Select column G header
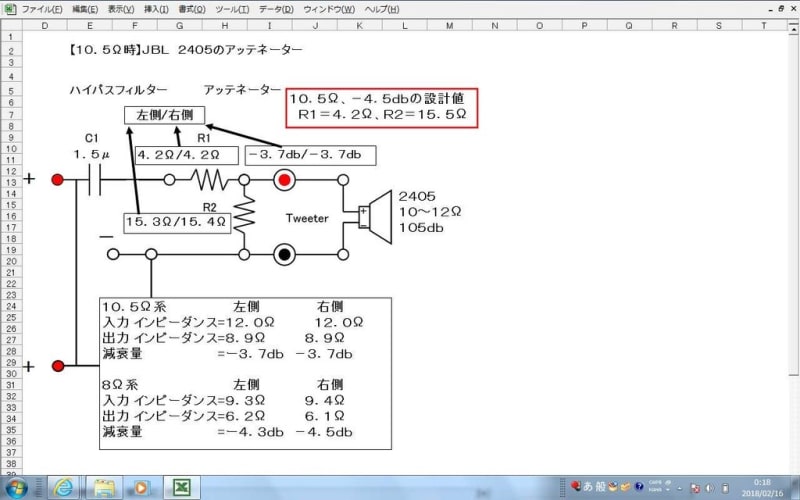 click(180, 26)
